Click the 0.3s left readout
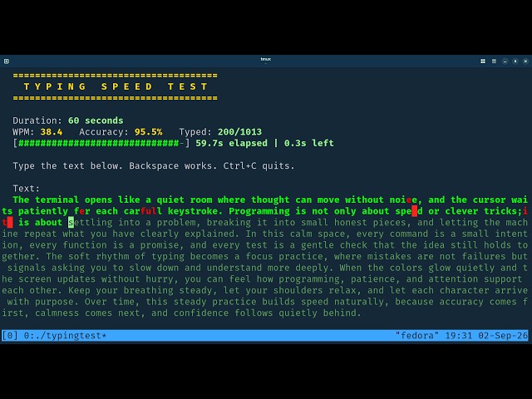Viewport: 532px width, 399px height. click(x=308, y=143)
